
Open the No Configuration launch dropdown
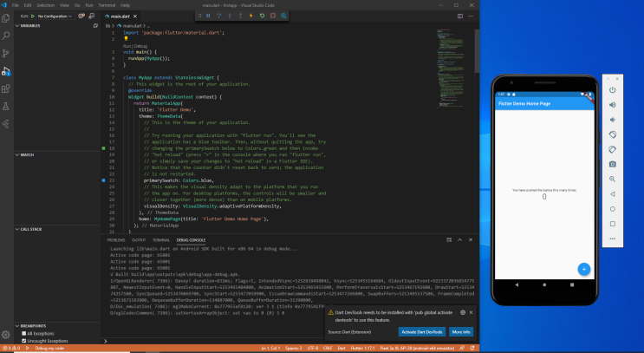point(55,16)
